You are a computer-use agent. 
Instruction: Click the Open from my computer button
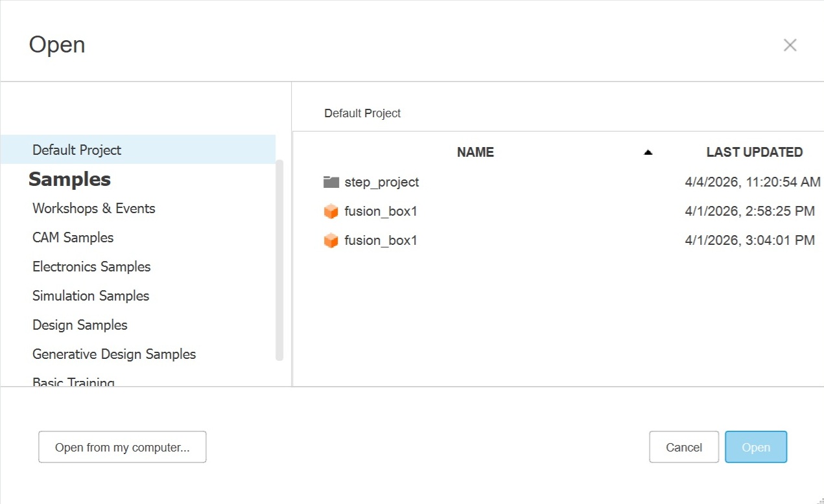coord(123,447)
